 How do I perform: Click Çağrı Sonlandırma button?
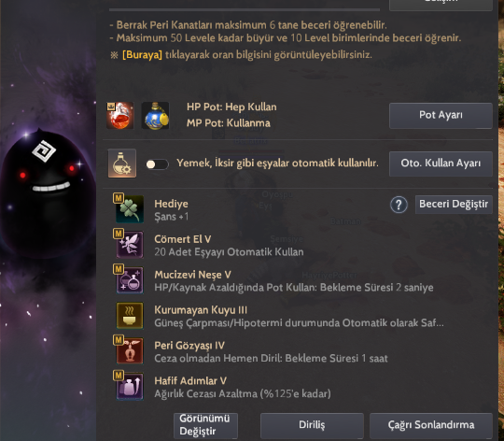(431, 425)
